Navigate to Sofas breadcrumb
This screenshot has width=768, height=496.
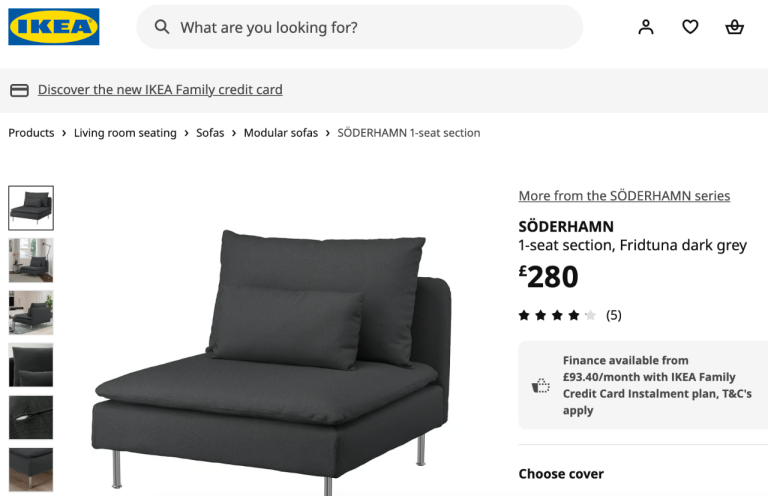point(210,133)
